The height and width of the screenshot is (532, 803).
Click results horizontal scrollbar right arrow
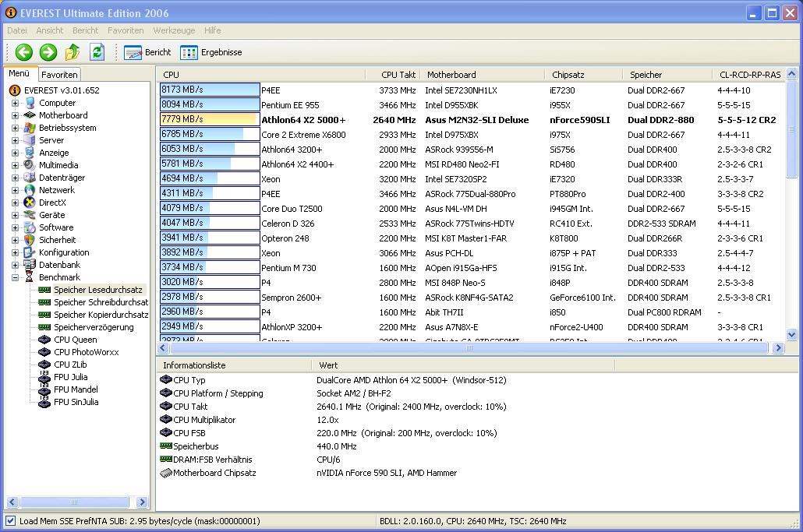tap(778, 348)
